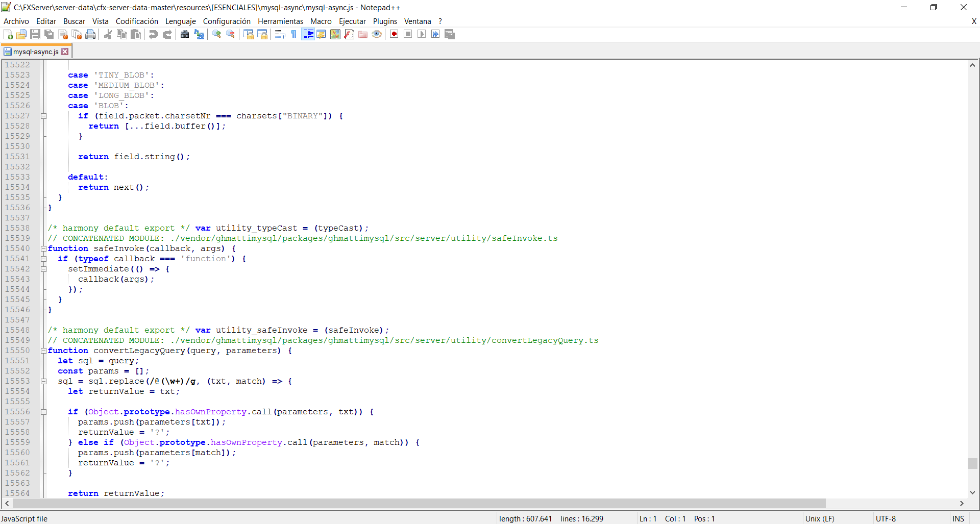980x524 pixels.
Task: Open Find with the binoculars icon
Action: pos(185,34)
